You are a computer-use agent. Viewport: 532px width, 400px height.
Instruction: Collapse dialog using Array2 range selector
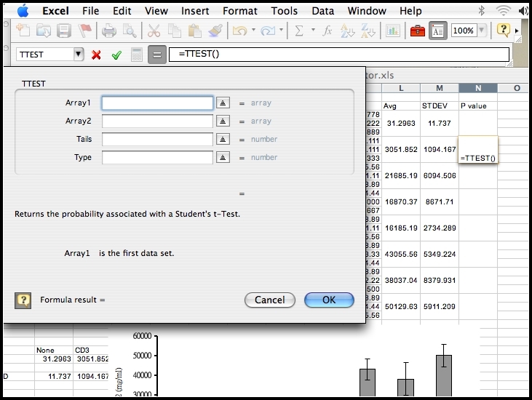coord(223,121)
